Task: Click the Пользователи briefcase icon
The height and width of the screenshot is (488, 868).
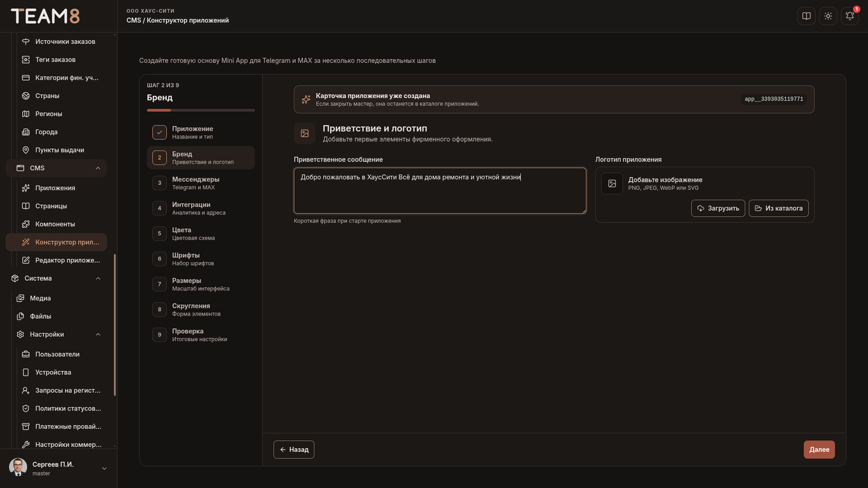Action: coord(26,354)
